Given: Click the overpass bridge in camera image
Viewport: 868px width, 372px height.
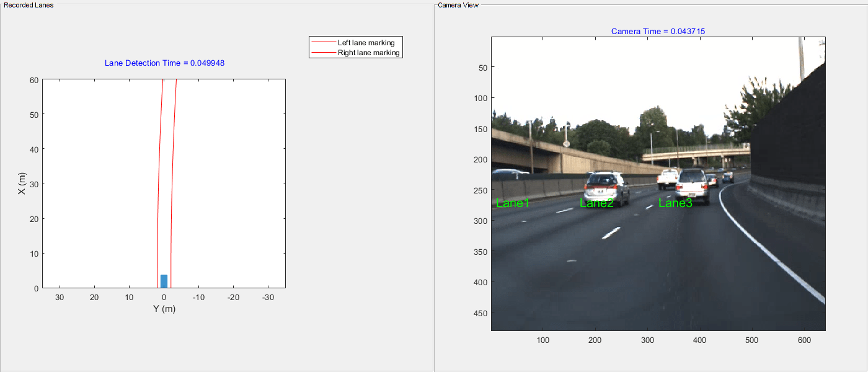Looking at the screenshot, I should point(696,152).
